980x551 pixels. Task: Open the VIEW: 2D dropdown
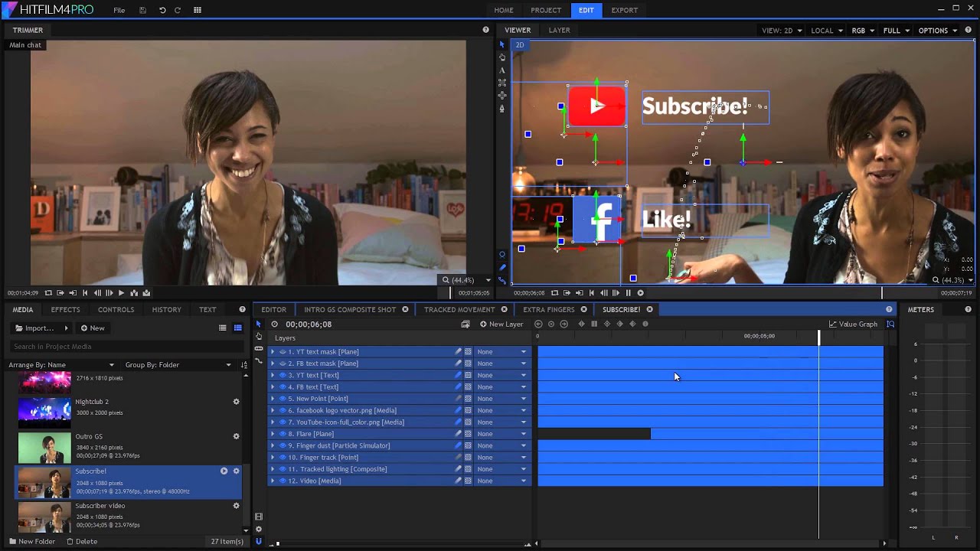point(782,31)
